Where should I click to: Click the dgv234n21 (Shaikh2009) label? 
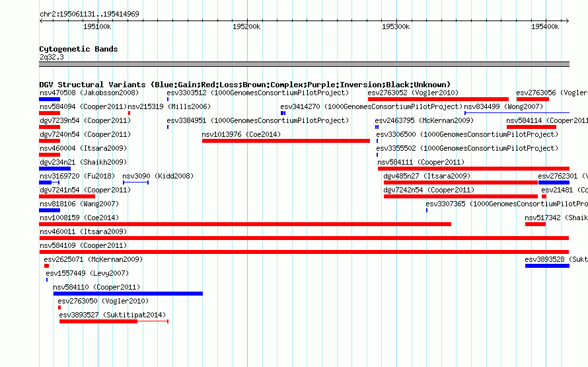(83, 162)
